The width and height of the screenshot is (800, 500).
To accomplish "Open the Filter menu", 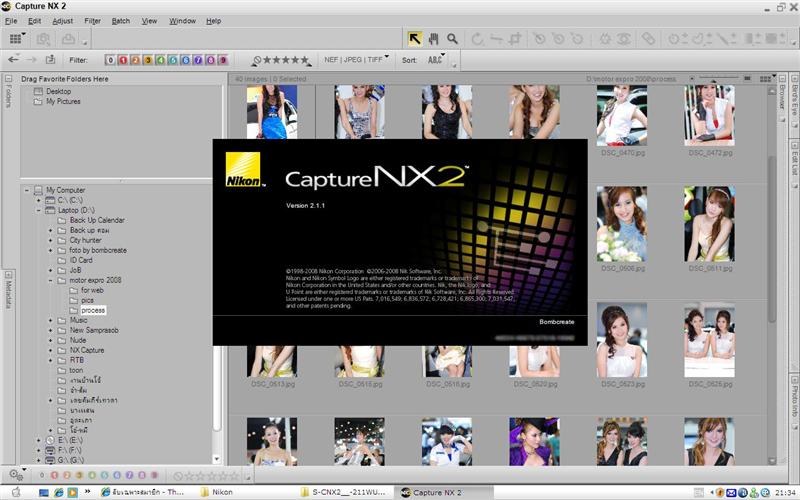I will [x=92, y=21].
